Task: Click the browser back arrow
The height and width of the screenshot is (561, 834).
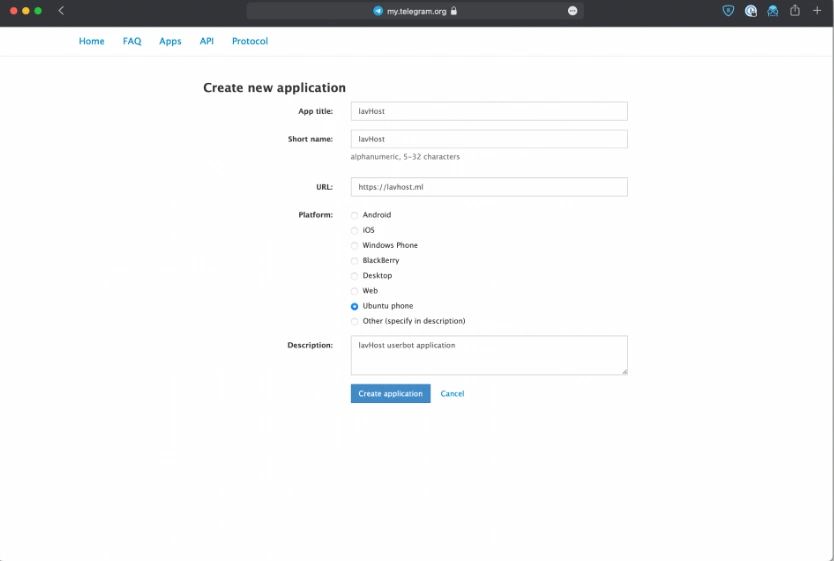Action: [x=61, y=11]
